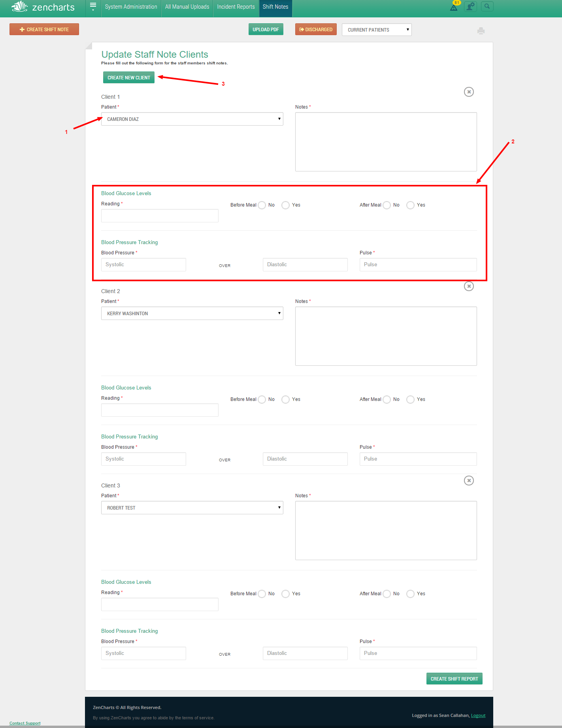Click the Client 3 Notes text area
This screenshot has height=728, width=562.
tap(386, 530)
